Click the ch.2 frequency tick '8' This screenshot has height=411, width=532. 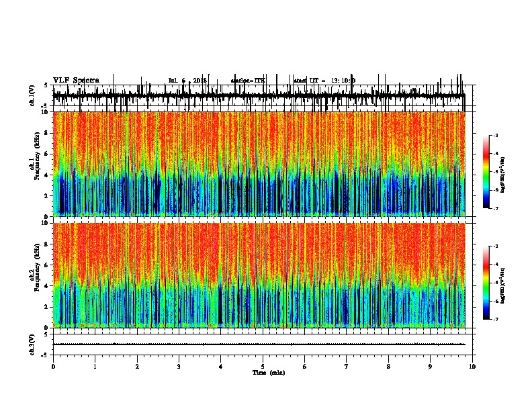[x=46, y=244]
